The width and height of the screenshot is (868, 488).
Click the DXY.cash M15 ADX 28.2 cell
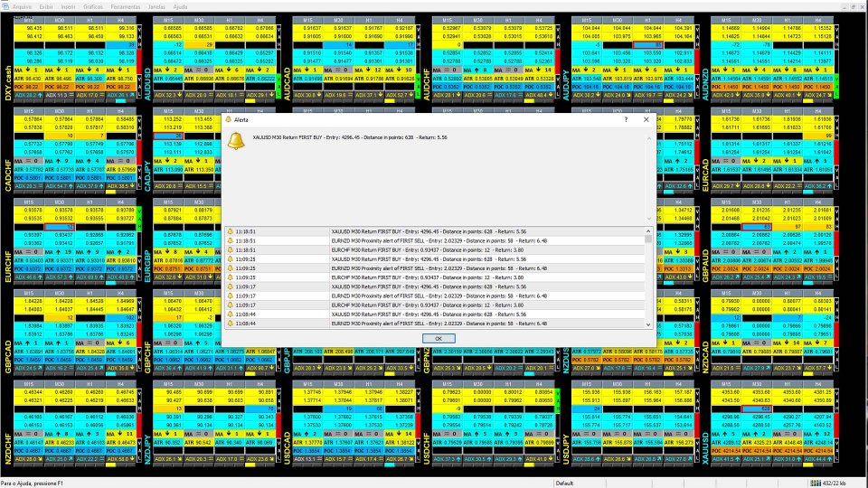pyautogui.click(x=28, y=95)
